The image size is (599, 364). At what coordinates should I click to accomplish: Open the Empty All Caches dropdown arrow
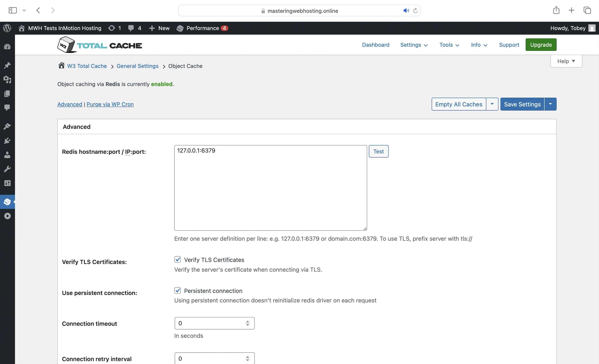[492, 104]
